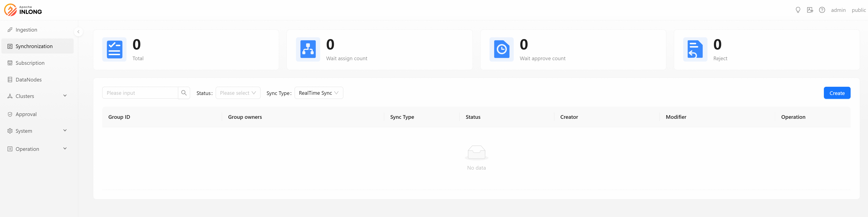Focus the Please input search field
868x217 pixels.
pyautogui.click(x=140, y=93)
